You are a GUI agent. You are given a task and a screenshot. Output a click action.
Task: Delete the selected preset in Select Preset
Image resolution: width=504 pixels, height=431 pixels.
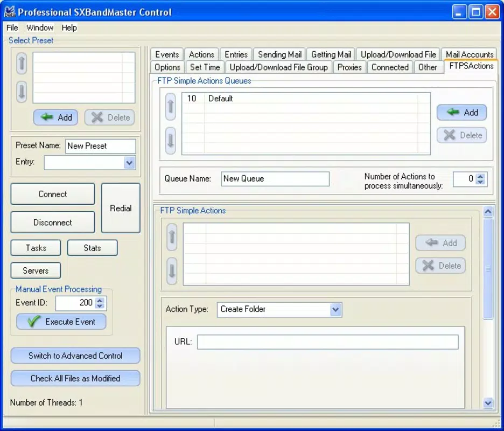coord(110,117)
